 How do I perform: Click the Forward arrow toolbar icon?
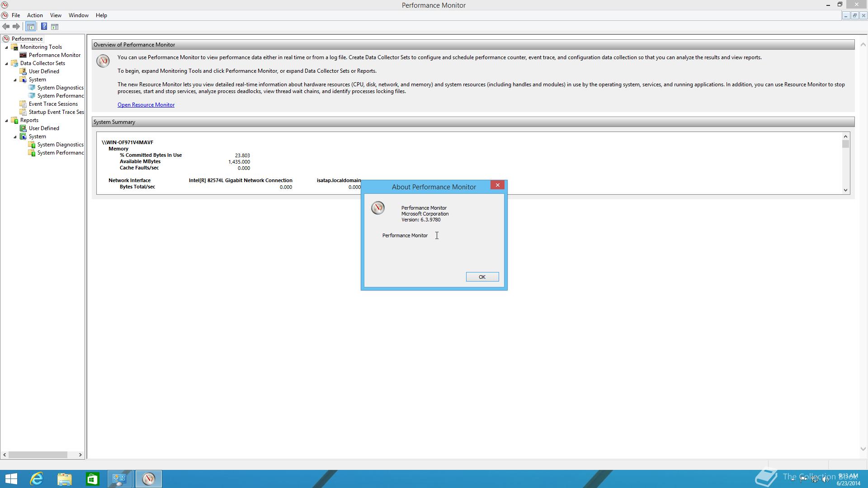[x=16, y=27]
